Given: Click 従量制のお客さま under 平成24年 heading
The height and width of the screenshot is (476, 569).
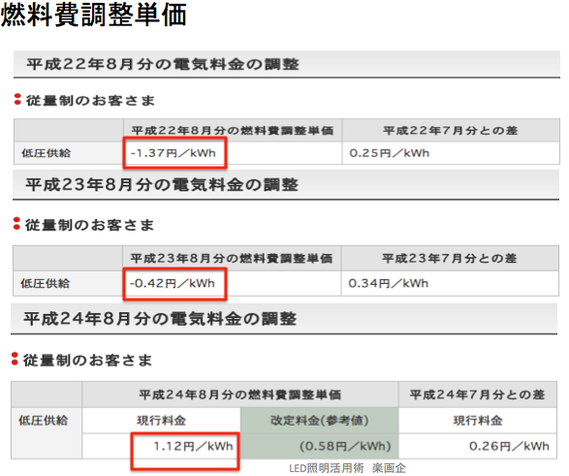Looking at the screenshot, I should (x=87, y=360).
